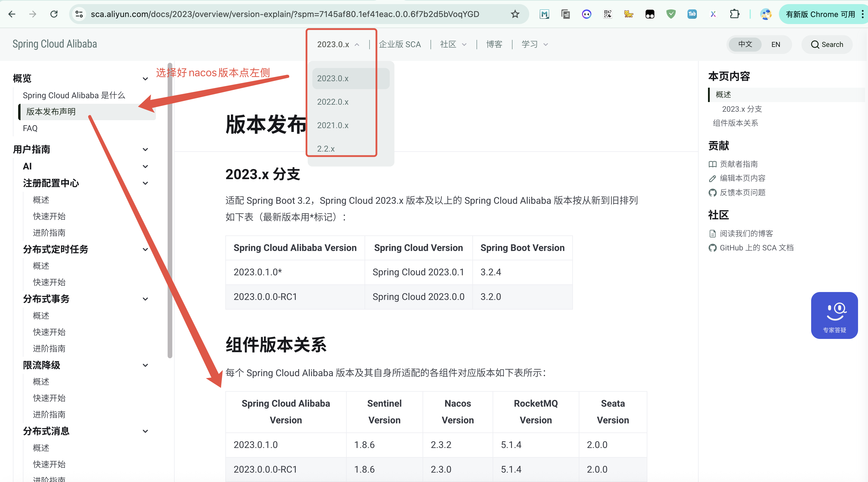Reload the page with refresh icon

pyautogui.click(x=54, y=14)
